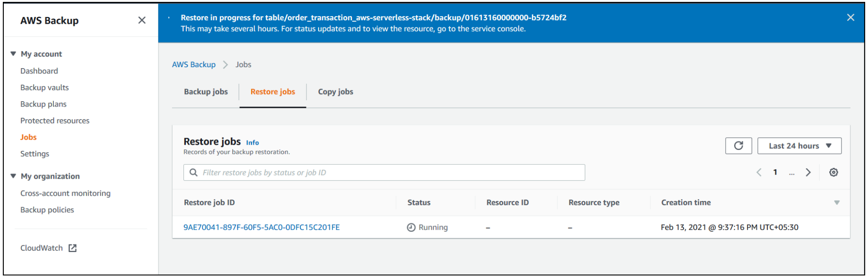Go to Backup policies

tap(47, 209)
